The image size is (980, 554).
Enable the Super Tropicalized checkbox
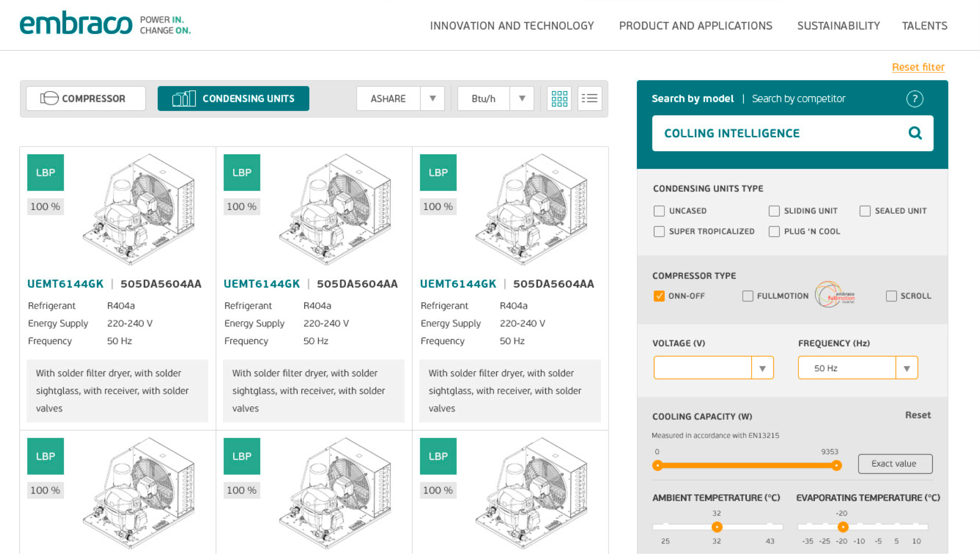pyautogui.click(x=659, y=231)
